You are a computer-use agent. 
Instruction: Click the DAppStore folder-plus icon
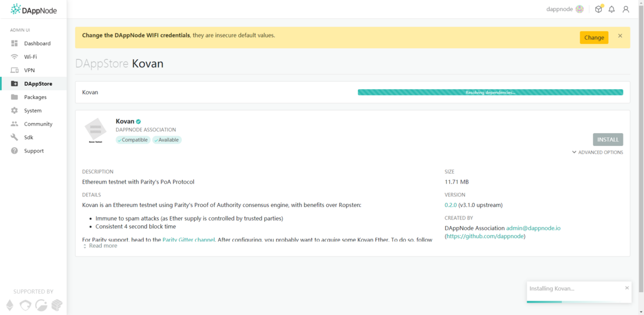point(15,84)
